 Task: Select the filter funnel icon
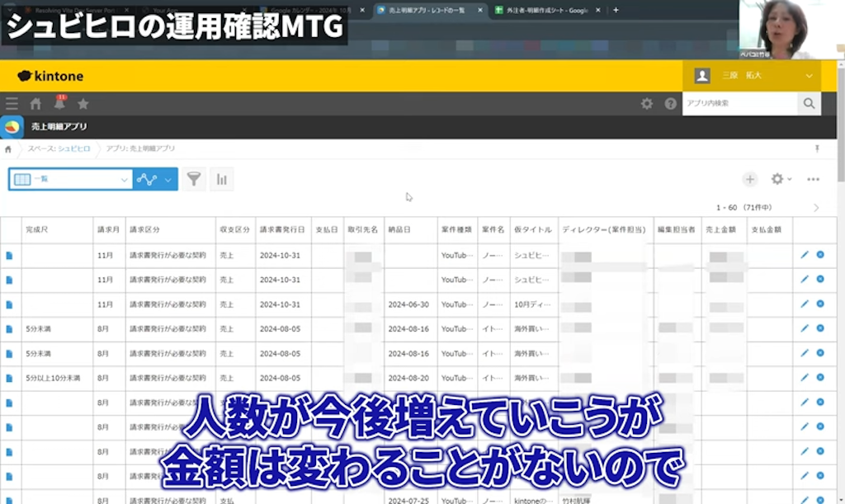[193, 178]
